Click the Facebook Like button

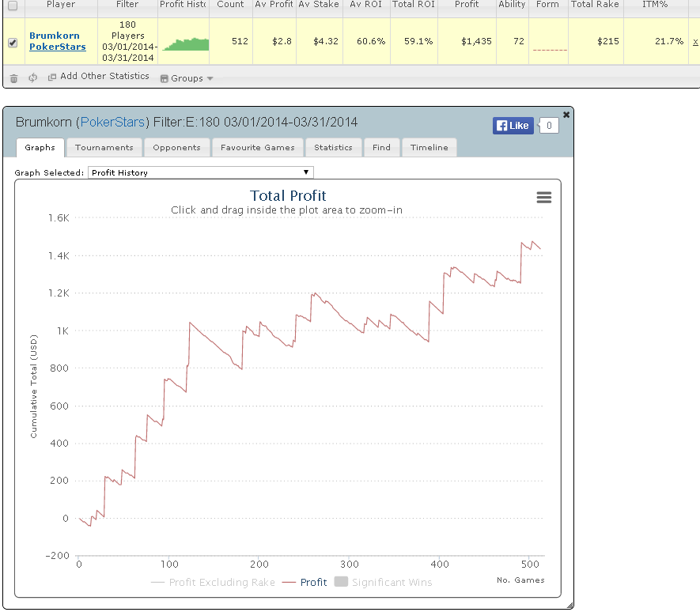[513, 126]
